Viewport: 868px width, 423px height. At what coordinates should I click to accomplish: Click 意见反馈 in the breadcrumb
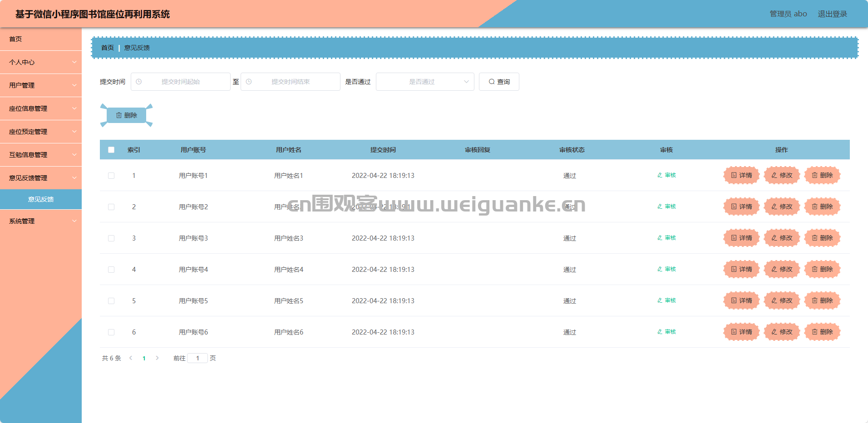pyautogui.click(x=137, y=48)
